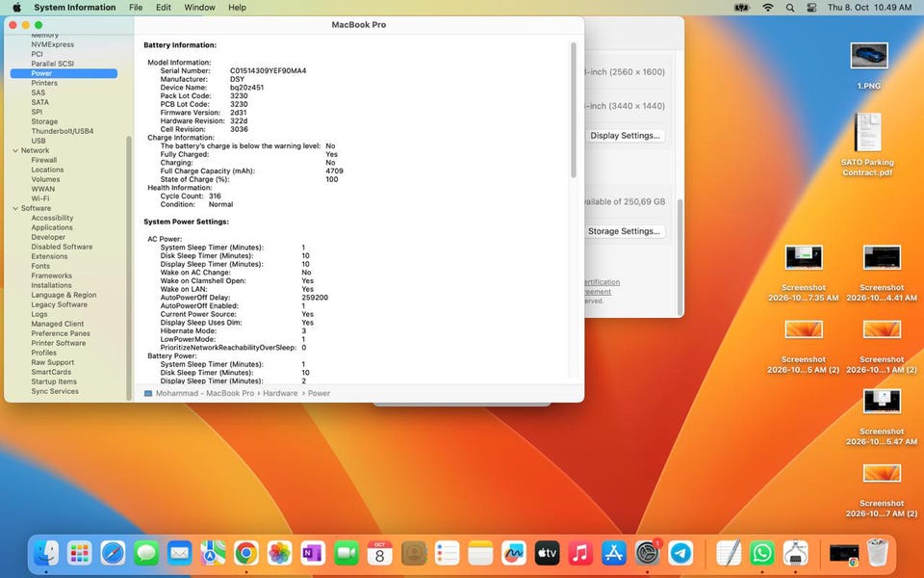Collapse the Software section in the sidebar
Image resolution: width=924 pixels, height=578 pixels.
(16, 209)
